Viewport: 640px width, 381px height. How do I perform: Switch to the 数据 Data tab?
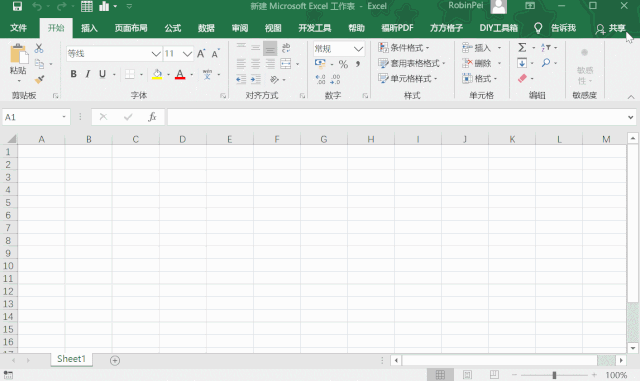[206, 28]
